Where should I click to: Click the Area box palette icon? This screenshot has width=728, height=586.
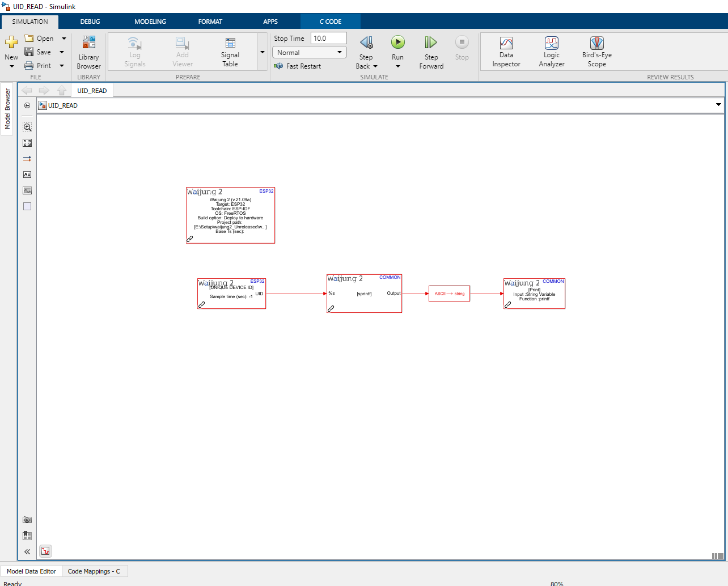click(x=27, y=206)
